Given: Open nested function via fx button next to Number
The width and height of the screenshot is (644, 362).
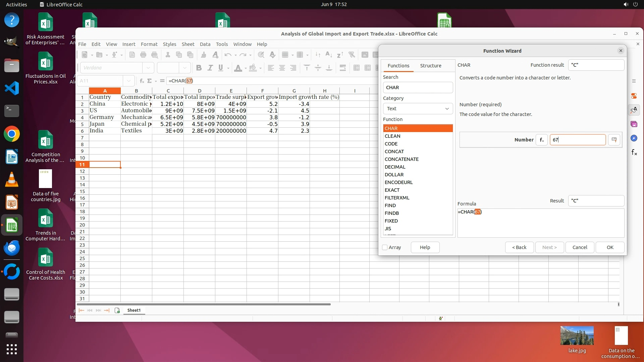Looking at the screenshot, I should coord(542,140).
